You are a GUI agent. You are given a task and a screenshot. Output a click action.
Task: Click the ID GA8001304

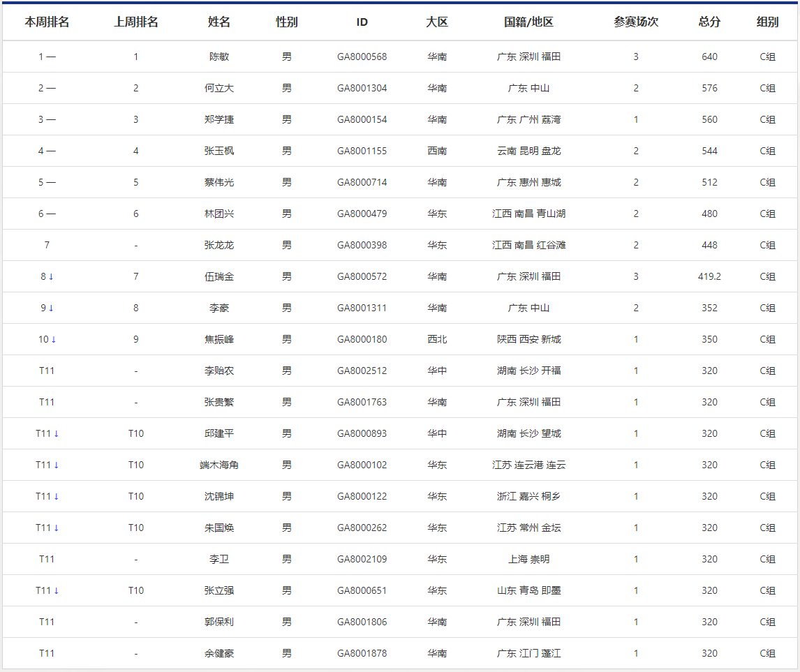[362, 88]
